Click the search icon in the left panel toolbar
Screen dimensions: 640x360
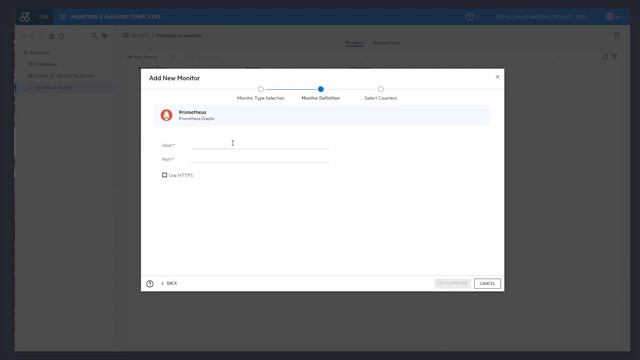point(94,36)
